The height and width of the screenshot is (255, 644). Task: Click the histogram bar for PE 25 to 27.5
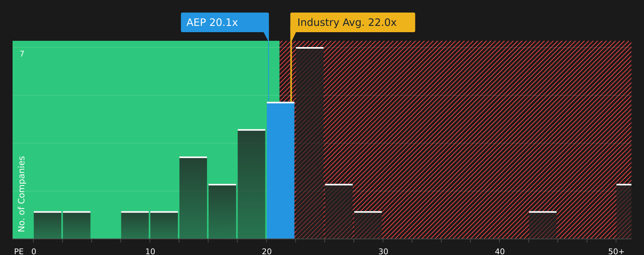[339, 211]
